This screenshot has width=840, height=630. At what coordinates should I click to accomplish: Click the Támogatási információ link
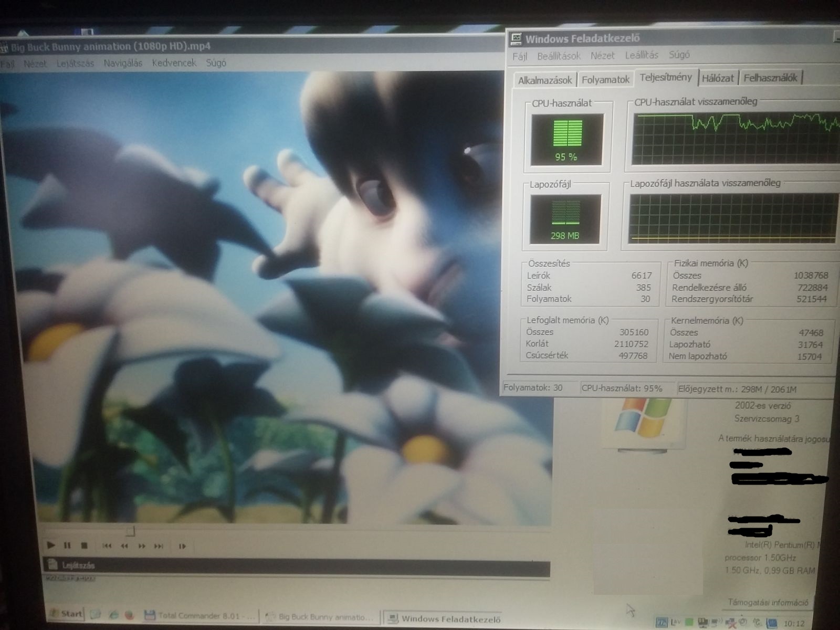pos(768,603)
